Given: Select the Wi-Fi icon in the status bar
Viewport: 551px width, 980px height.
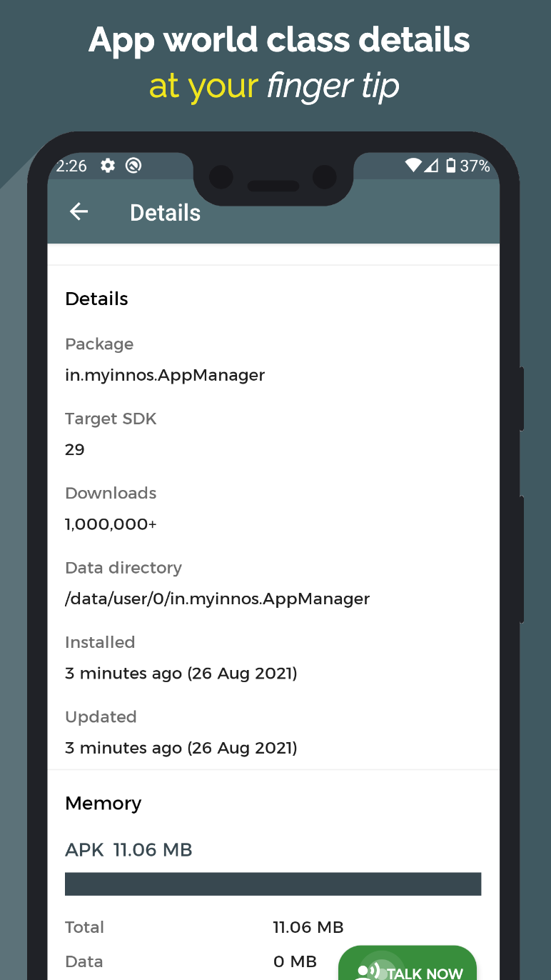Looking at the screenshot, I should pos(413,165).
